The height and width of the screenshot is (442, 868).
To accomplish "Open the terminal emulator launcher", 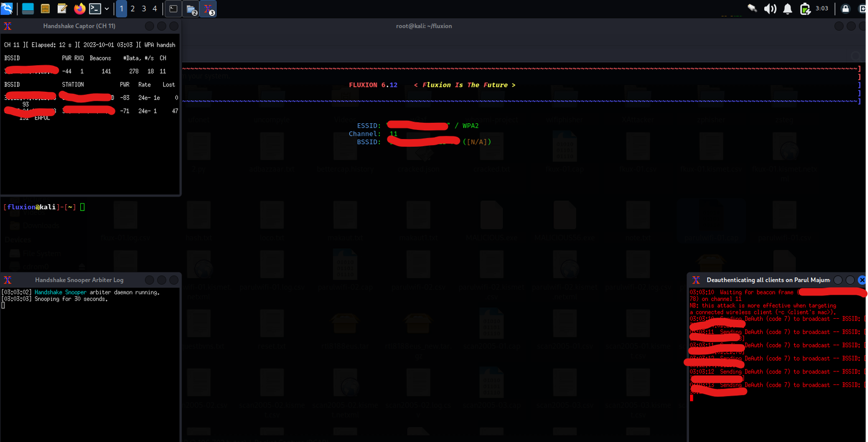I will click(x=95, y=9).
